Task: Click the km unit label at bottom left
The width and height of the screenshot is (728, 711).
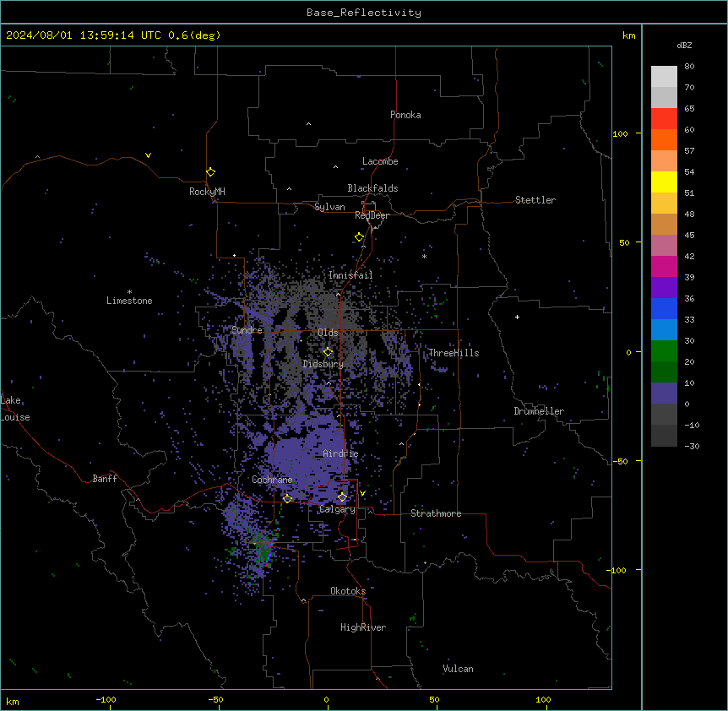Action: (13, 701)
